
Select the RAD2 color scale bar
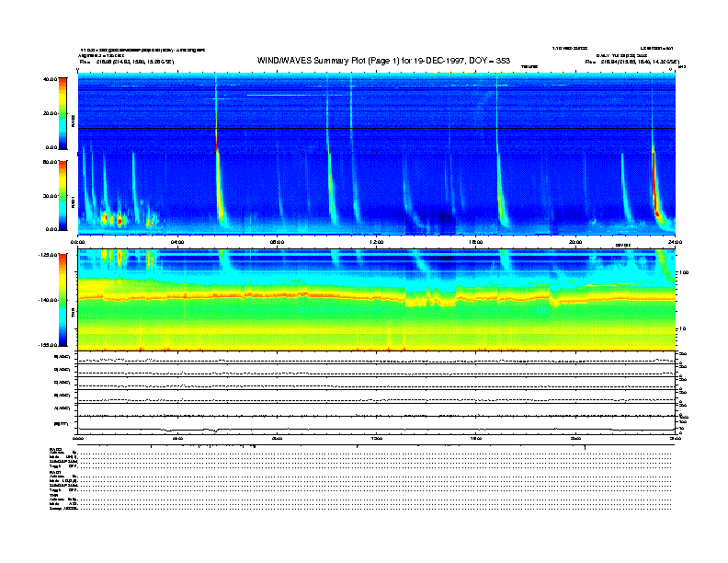pos(63,113)
